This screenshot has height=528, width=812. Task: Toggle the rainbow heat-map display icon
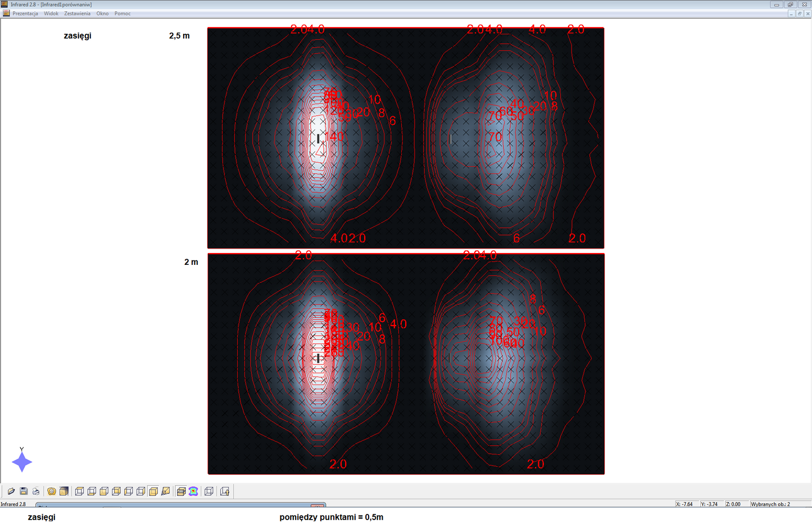click(193, 491)
